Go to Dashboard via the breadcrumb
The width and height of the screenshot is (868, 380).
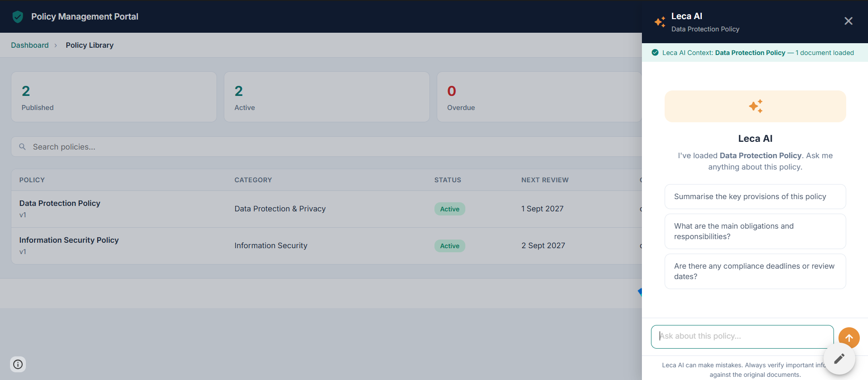[x=30, y=45]
